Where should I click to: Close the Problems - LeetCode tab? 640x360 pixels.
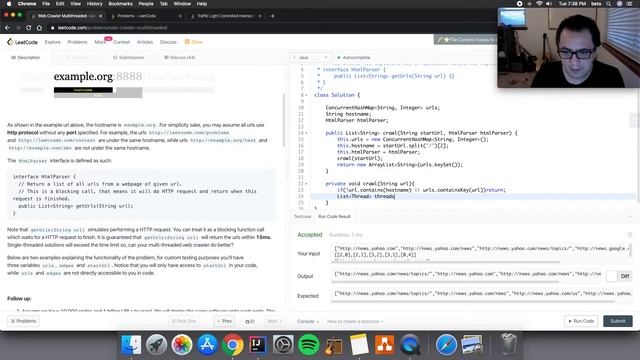click(x=180, y=16)
